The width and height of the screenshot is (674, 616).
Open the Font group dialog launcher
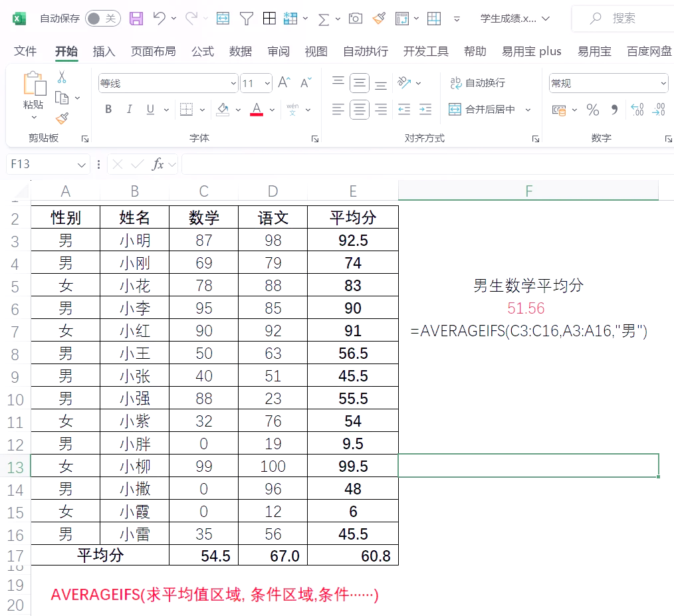314,138
